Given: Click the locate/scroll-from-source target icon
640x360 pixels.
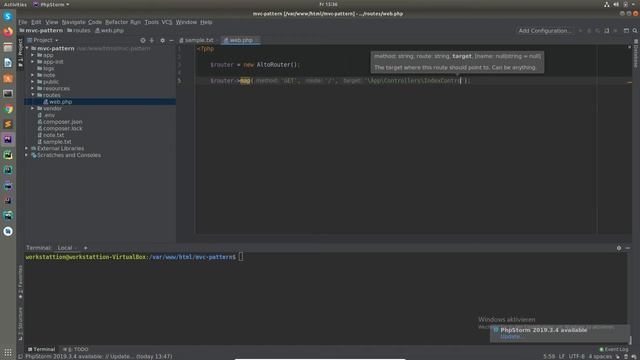Looking at the screenshot, I should pyautogui.click(x=142, y=40).
